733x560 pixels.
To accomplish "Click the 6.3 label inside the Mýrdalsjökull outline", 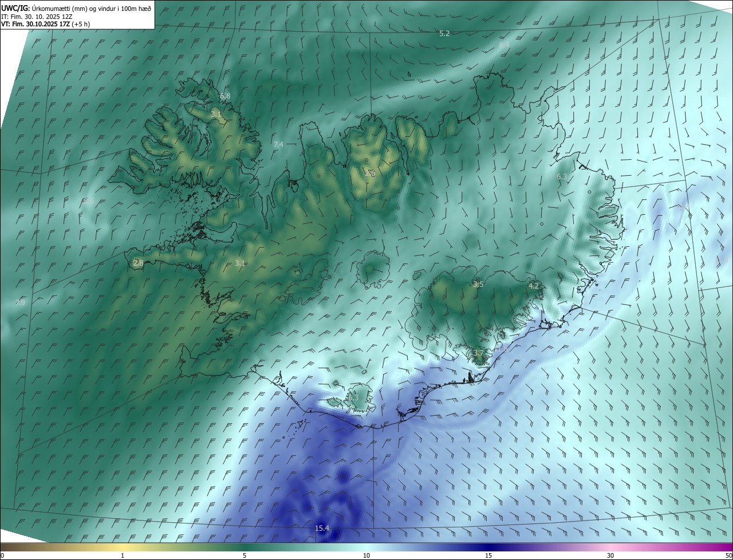I will tap(353, 397).
